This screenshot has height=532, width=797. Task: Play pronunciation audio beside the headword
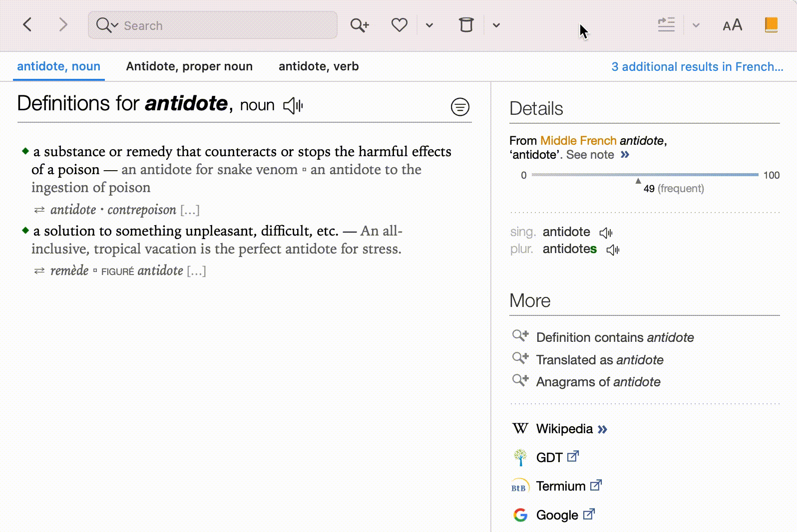pos(293,106)
